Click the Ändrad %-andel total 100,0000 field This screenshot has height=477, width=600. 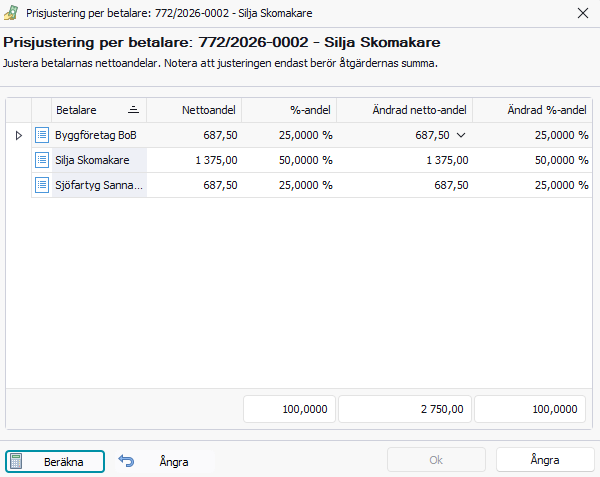click(x=530, y=409)
